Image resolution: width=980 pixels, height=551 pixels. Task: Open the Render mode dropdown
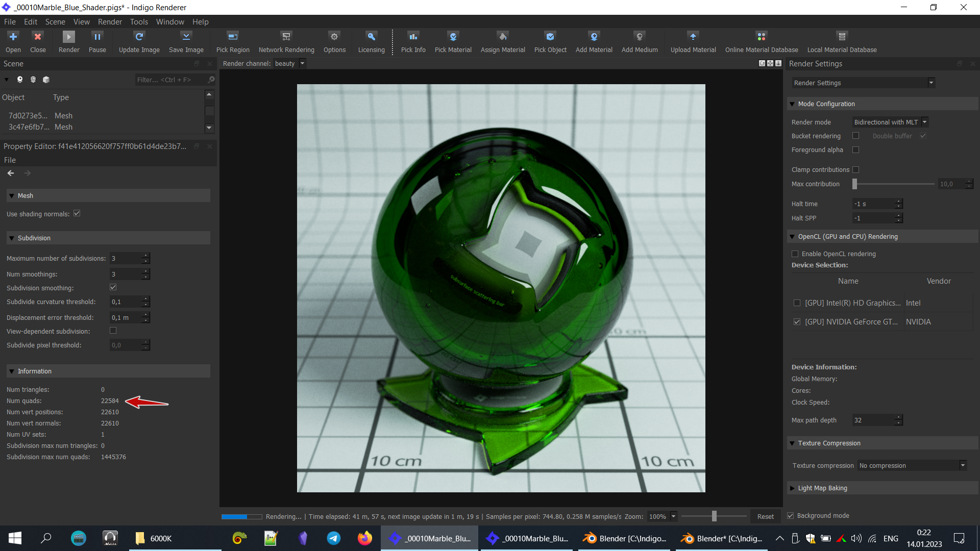click(x=890, y=122)
